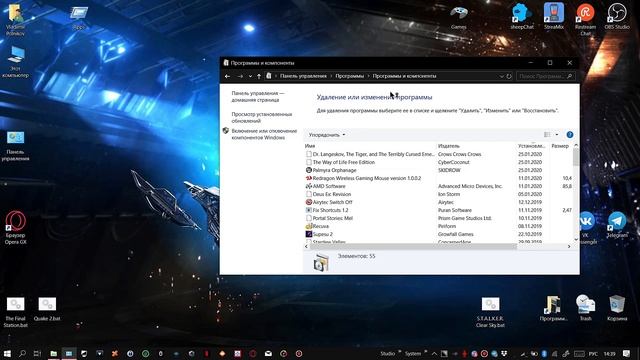
Task: Select Dr. Langeskov, The Tiger program row
Action: pyautogui.click(x=438, y=154)
